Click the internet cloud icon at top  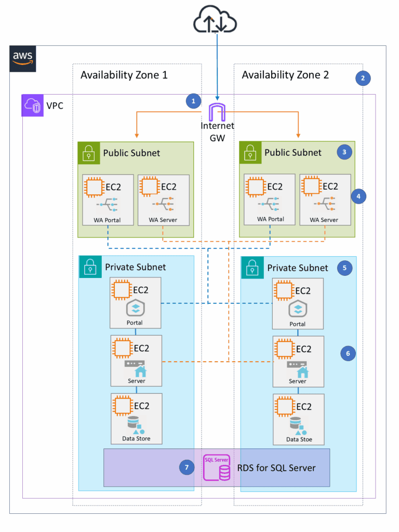point(215,22)
